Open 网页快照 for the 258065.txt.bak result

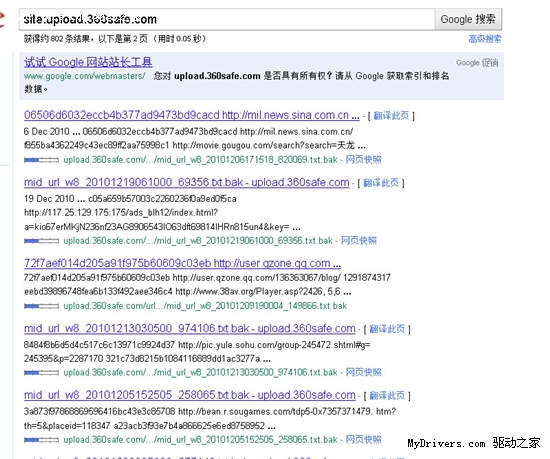tap(363, 439)
